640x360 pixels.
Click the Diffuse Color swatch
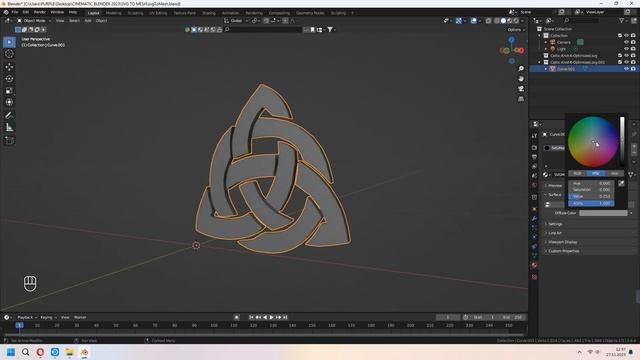click(x=603, y=213)
